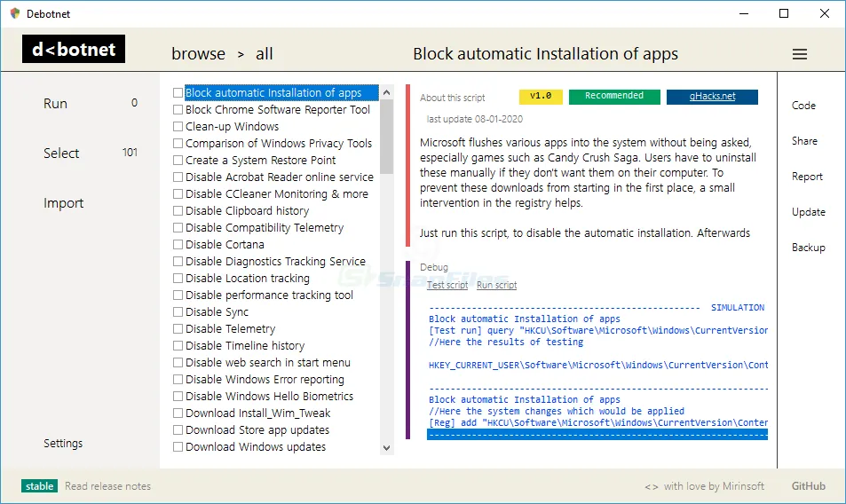Select Disable Clipboard history entry
846x504 pixels.
click(247, 211)
